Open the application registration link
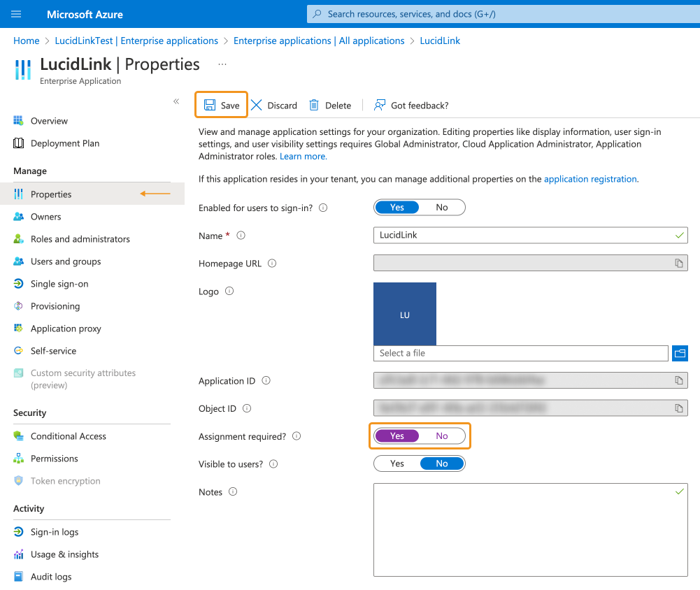Image resolution: width=700 pixels, height=590 pixels. coord(590,179)
